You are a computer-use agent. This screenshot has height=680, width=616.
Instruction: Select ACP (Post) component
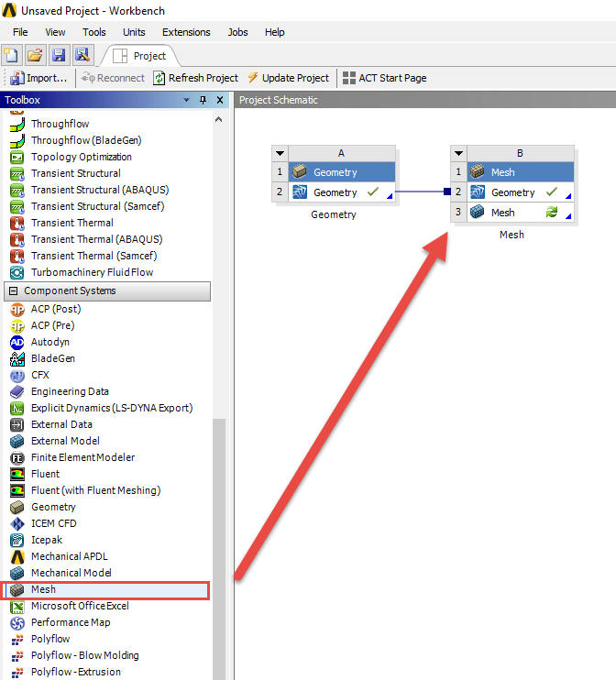pyautogui.click(x=56, y=309)
